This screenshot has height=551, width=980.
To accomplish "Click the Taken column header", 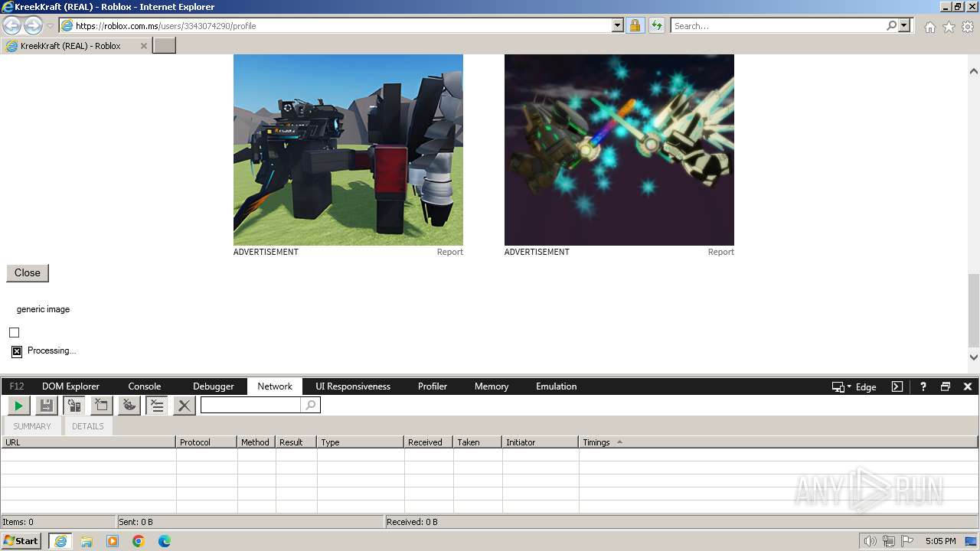I will (x=478, y=442).
